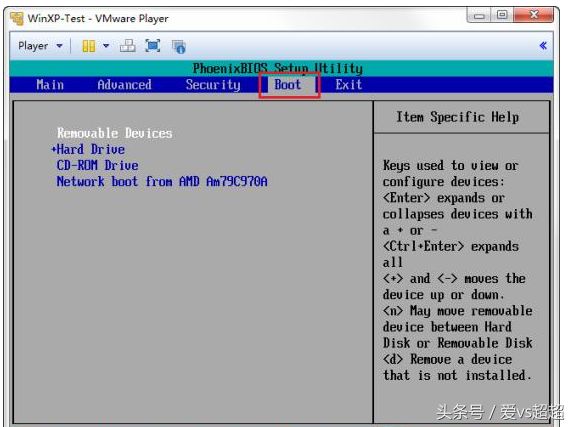Click the Unity mode toolbar icon
The height and width of the screenshot is (427, 575).
click(179, 46)
